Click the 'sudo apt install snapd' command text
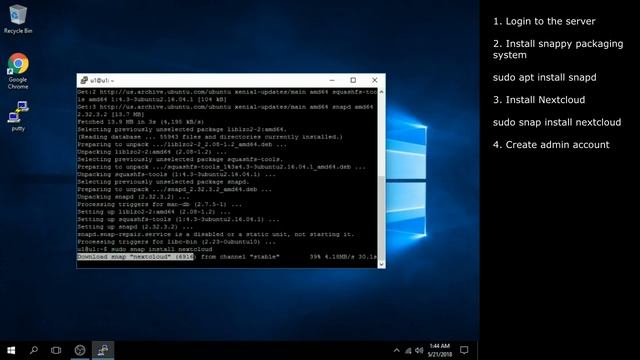The width and height of the screenshot is (640, 360). pyautogui.click(x=544, y=78)
